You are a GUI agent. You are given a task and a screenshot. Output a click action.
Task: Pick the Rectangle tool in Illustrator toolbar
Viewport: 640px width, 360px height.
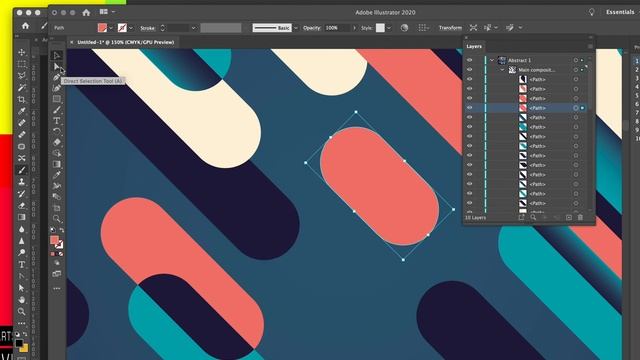coord(57,99)
